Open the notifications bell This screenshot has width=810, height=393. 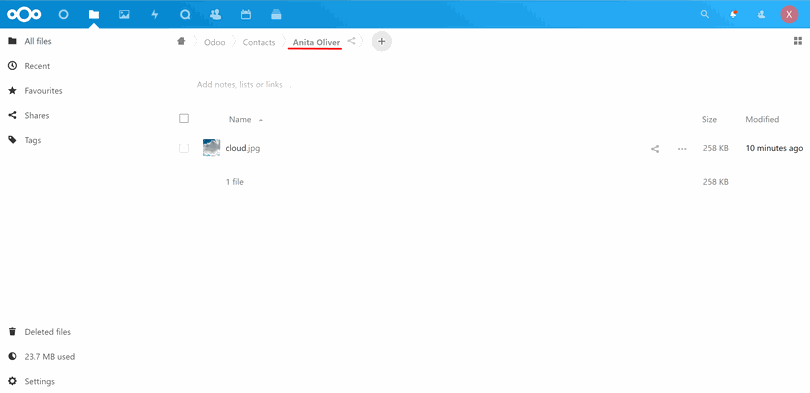point(733,14)
